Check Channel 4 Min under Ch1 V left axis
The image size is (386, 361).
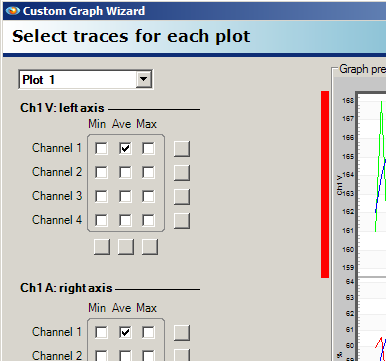coord(101,220)
